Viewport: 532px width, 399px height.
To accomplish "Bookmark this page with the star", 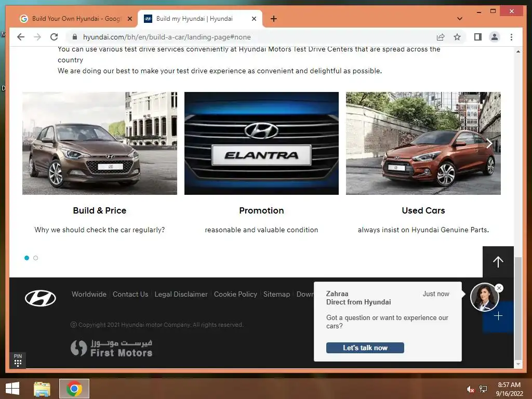I will [457, 37].
